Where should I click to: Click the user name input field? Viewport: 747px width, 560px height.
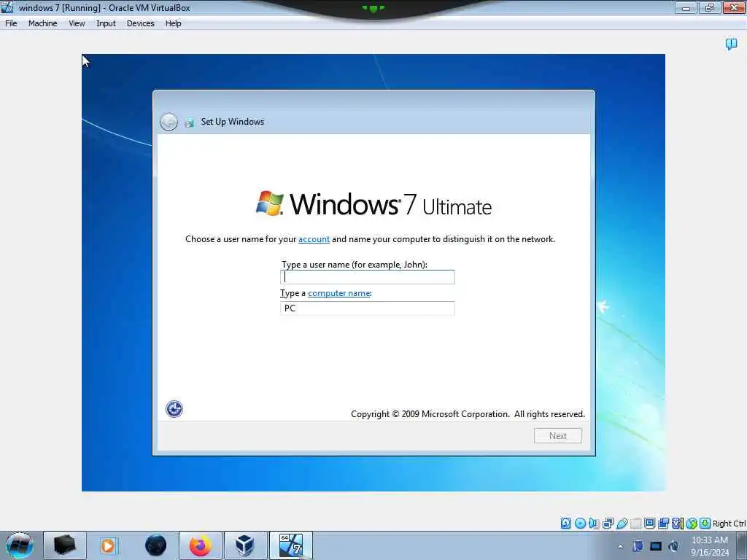pos(368,277)
